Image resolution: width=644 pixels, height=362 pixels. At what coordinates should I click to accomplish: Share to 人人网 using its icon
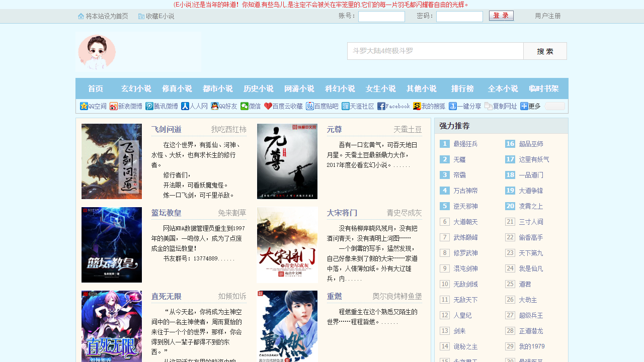[185, 106]
